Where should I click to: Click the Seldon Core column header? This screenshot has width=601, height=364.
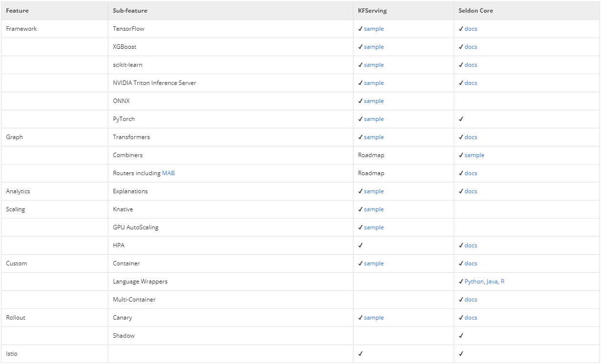click(476, 11)
